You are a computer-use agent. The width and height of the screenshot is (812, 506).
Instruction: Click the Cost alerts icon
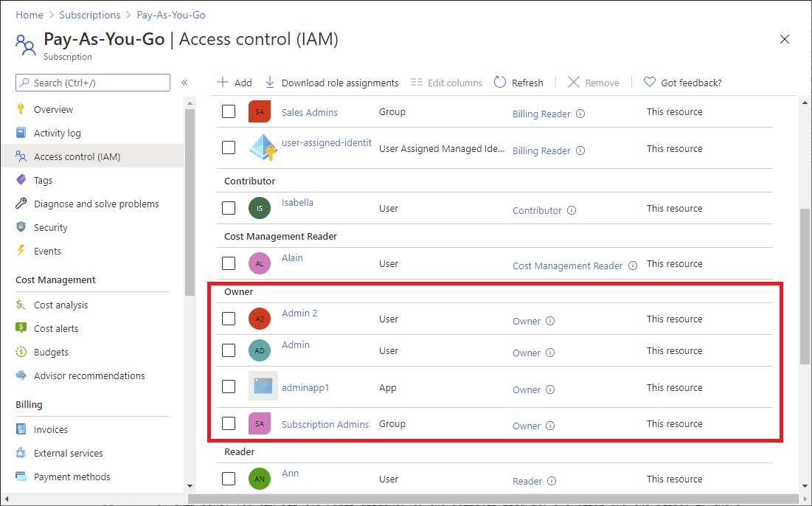[21, 327]
